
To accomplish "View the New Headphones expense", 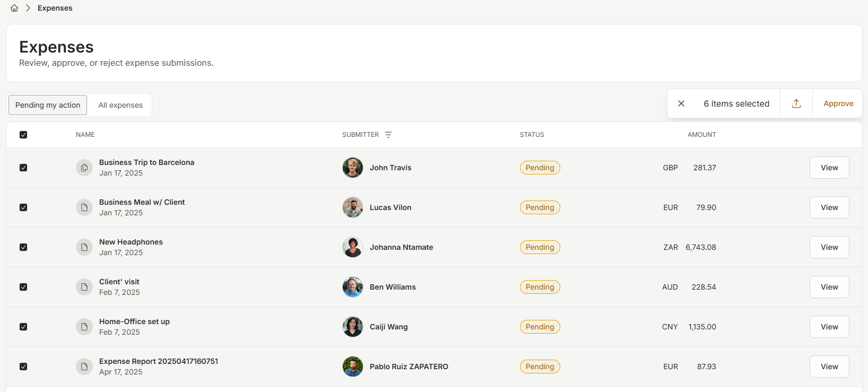I will point(829,247).
